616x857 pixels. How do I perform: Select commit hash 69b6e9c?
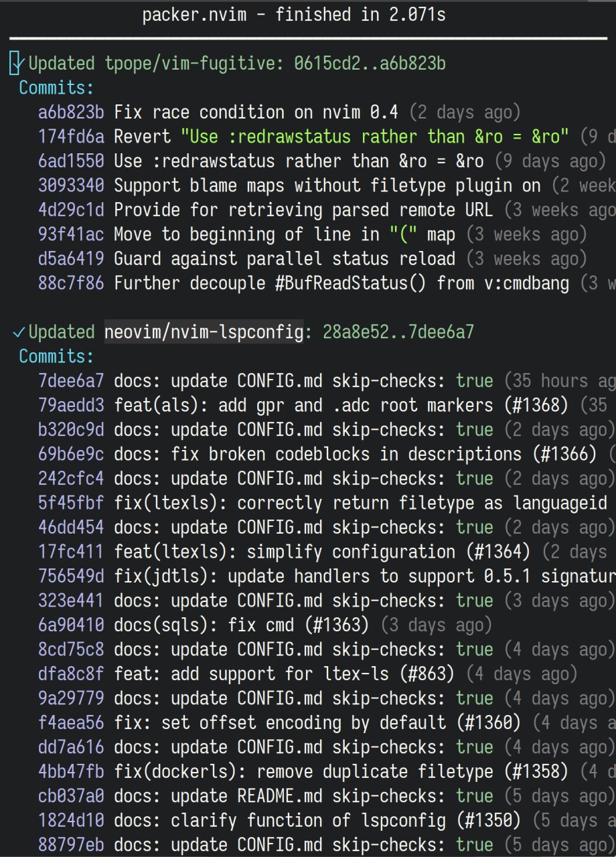coord(71,454)
